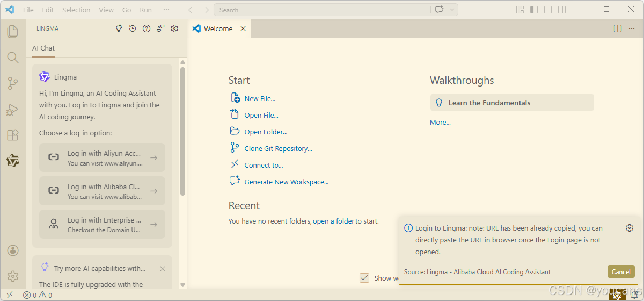Log in with Aliyun Account option

point(102,158)
